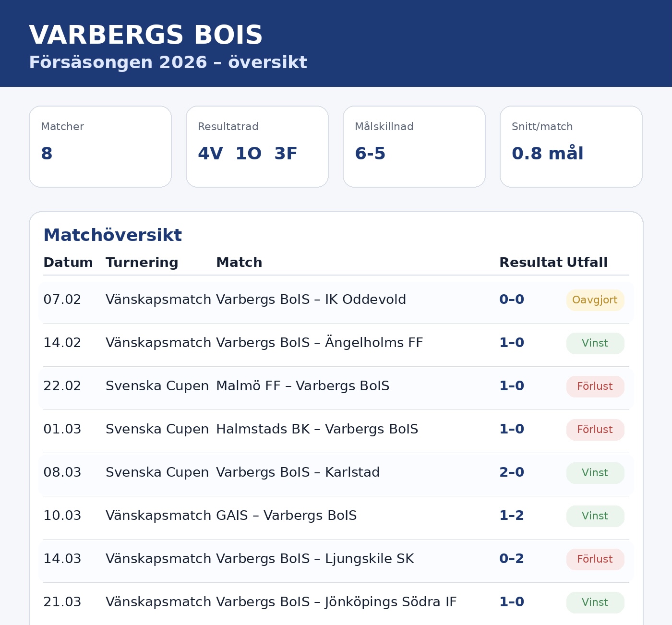Sort by the Datum column header
This screenshot has height=625, width=672.
tap(68, 263)
